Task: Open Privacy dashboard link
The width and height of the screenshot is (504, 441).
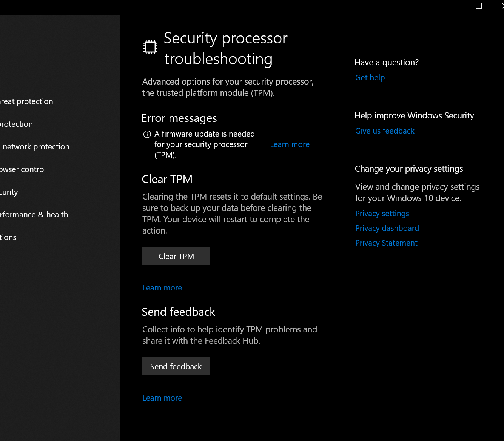Action: click(387, 228)
